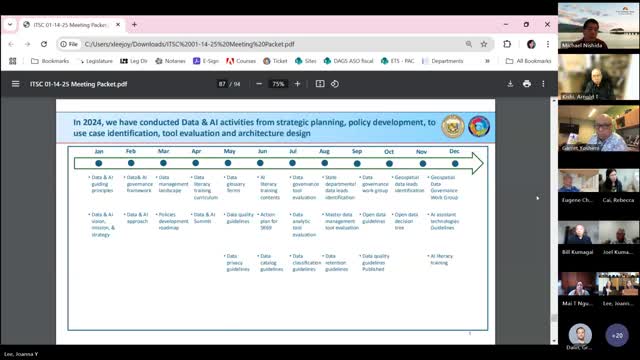Open the ETS - PAC bookmark
This screenshot has height=360, width=640.
pos(398,61)
